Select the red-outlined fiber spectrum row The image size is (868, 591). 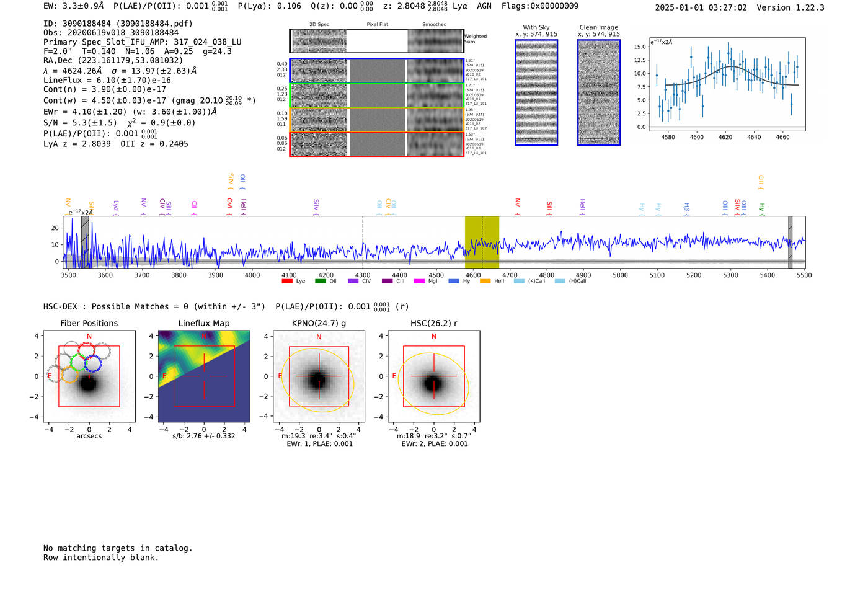pos(377,144)
